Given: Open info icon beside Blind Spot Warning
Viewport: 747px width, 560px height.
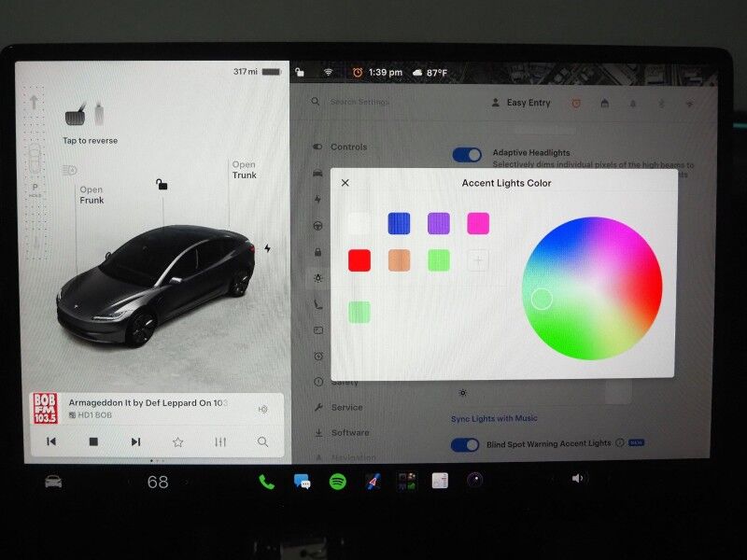Looking at the screenshot, I should (x=620, y=442).
